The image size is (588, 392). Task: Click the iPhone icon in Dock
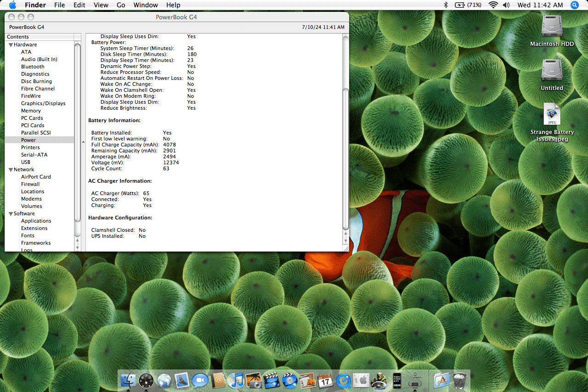point(397,380)
